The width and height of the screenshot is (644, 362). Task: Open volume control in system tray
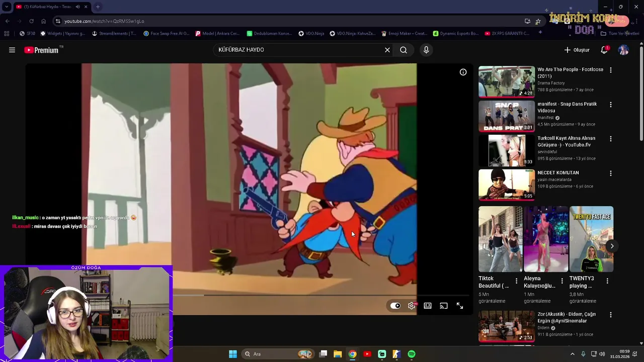point(602,354)
